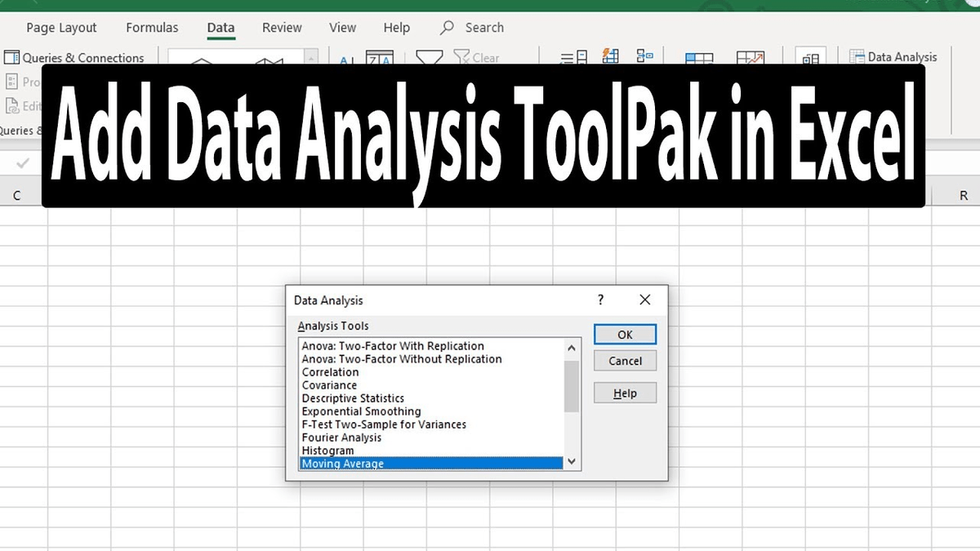Open the Data Validation tool
980x551 pixels.
pos(645,56)
